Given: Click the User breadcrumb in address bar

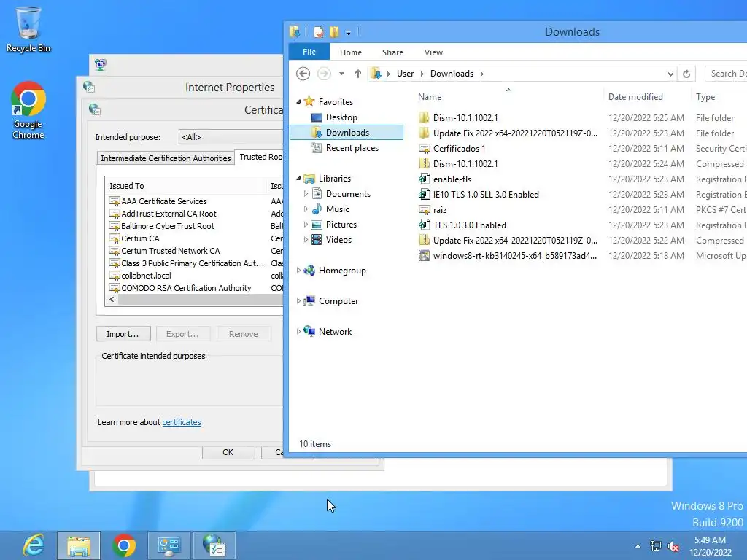Looking at the screenshot, I should [x=405, y=74].
